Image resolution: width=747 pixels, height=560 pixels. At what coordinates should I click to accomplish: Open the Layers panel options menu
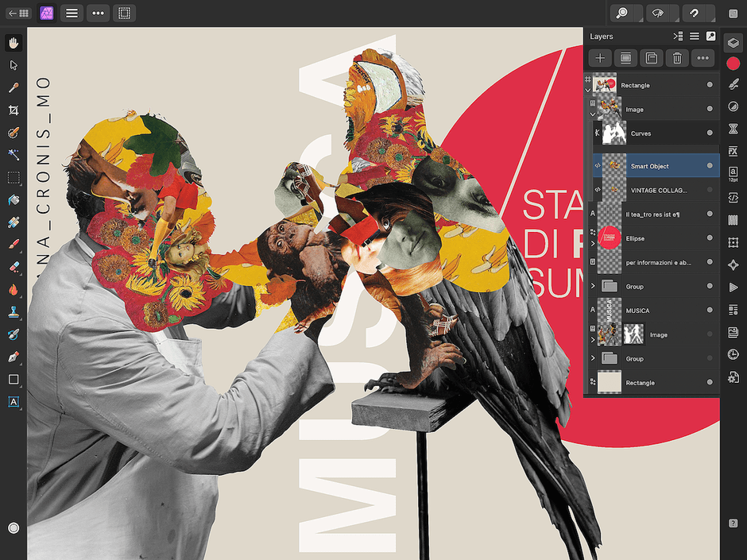pos(694,36)
